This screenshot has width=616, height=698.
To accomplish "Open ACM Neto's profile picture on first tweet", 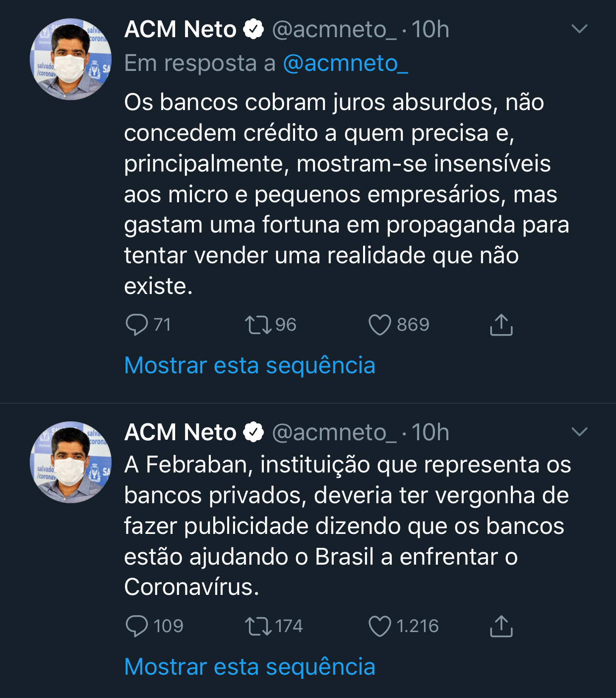I will tap(71, 59).
